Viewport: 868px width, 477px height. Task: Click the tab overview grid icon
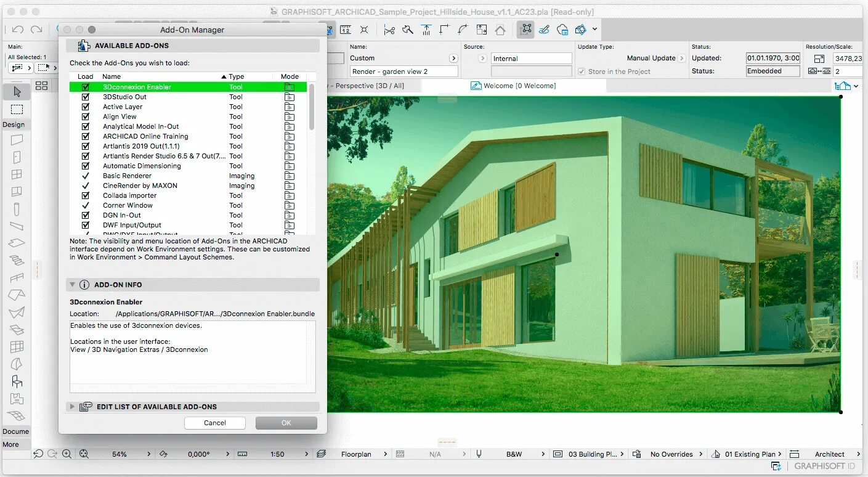42,86
